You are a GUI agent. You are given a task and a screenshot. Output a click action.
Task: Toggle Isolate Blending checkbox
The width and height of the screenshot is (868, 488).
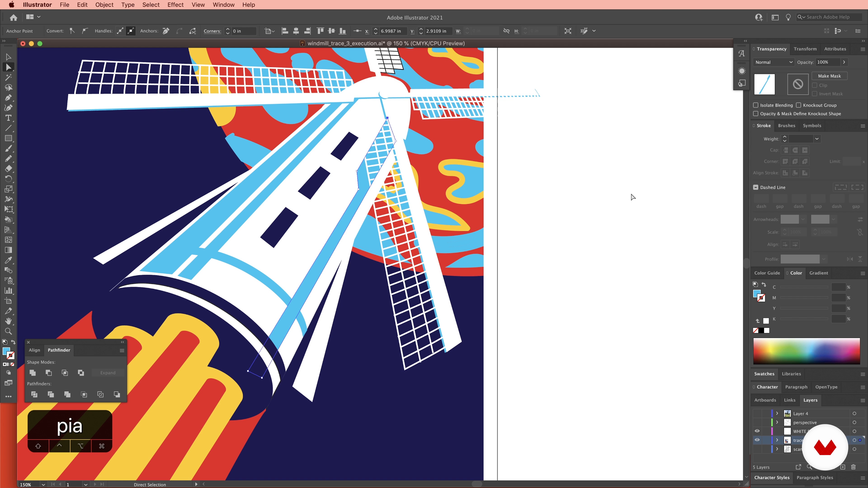756,105
